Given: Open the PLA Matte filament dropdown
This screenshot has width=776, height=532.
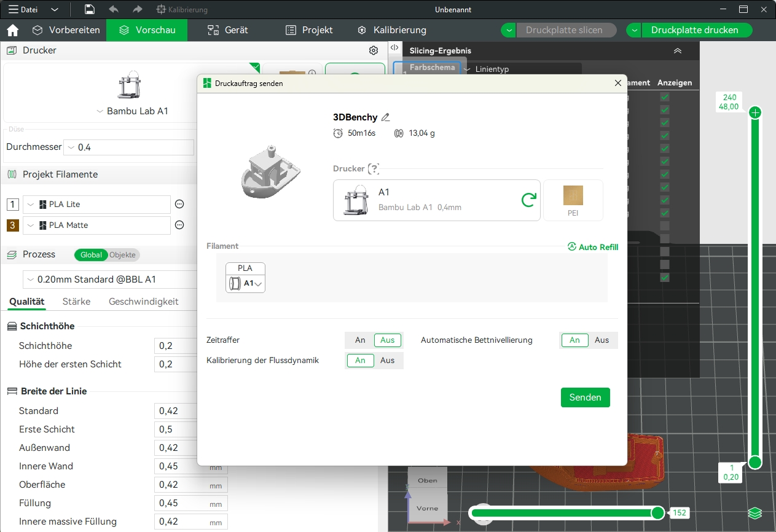Looking at the screenshot, I should pos(96,225).
